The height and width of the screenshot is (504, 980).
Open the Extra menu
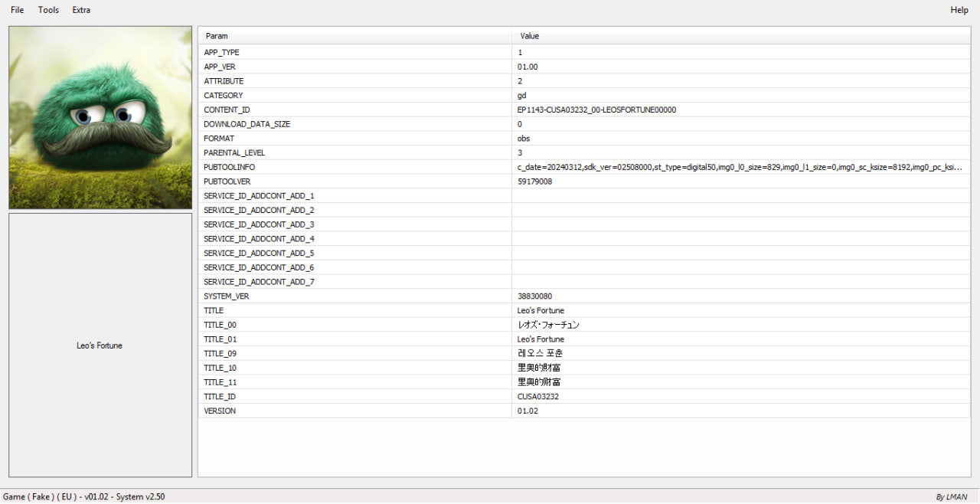pos(81,10)
